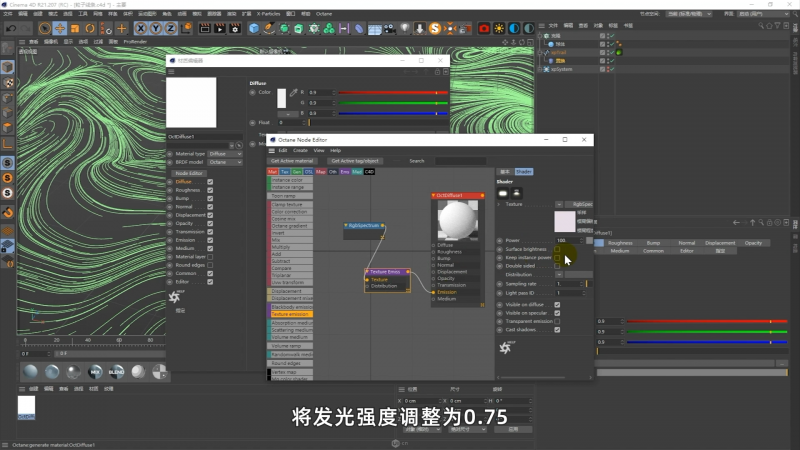This screenshot has width=800, height=450.
Task: Click the orange S plugin toolbar icon
Action: click(x=435, y=29)
